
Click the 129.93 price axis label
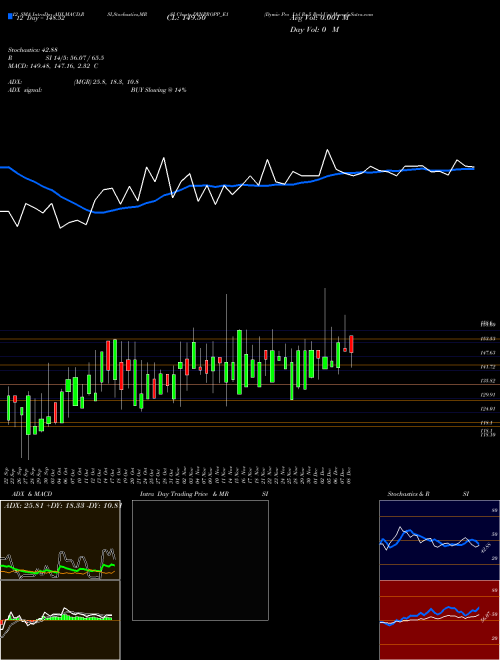488,395
